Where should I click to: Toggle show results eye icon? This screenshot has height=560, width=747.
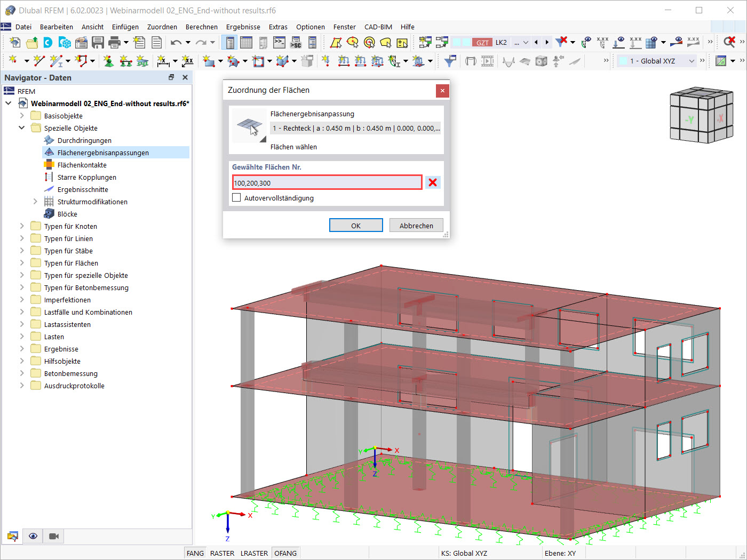[677, 43]
